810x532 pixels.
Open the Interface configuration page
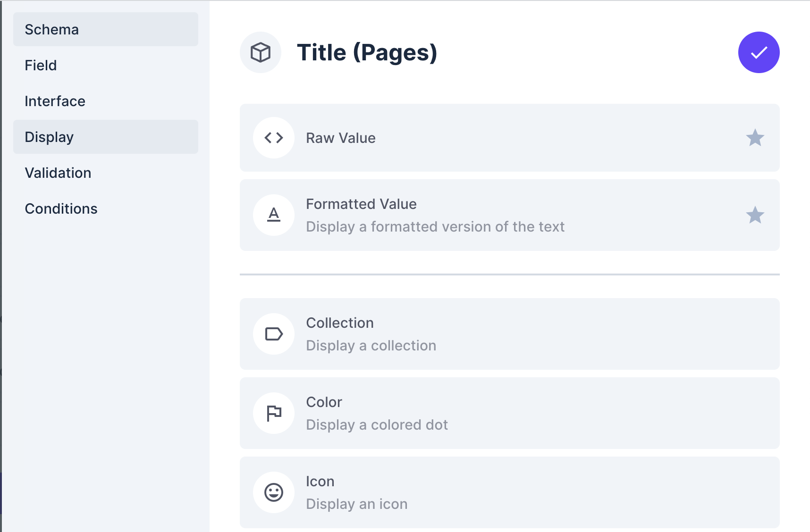[55, 101]
